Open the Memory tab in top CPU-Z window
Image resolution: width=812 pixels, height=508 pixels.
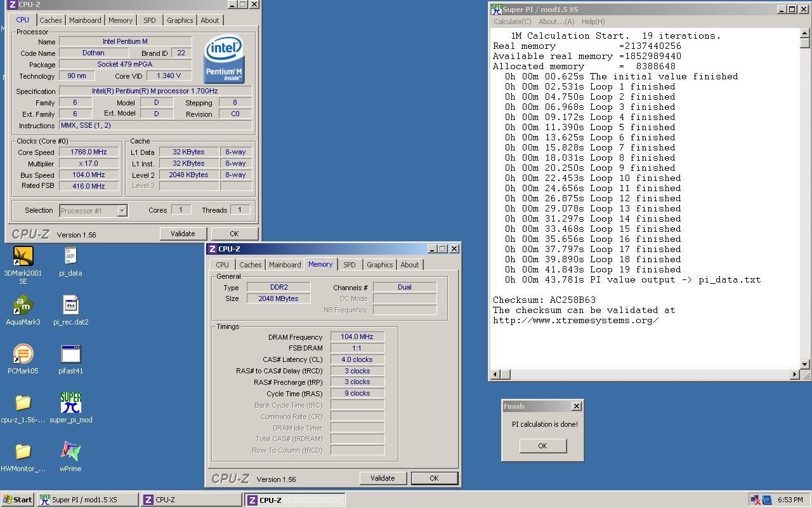click(x=121, y=20)
